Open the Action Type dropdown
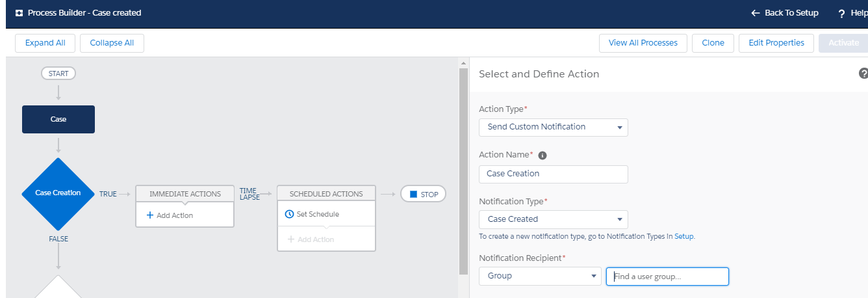868x298 pixels. (554, 127)
